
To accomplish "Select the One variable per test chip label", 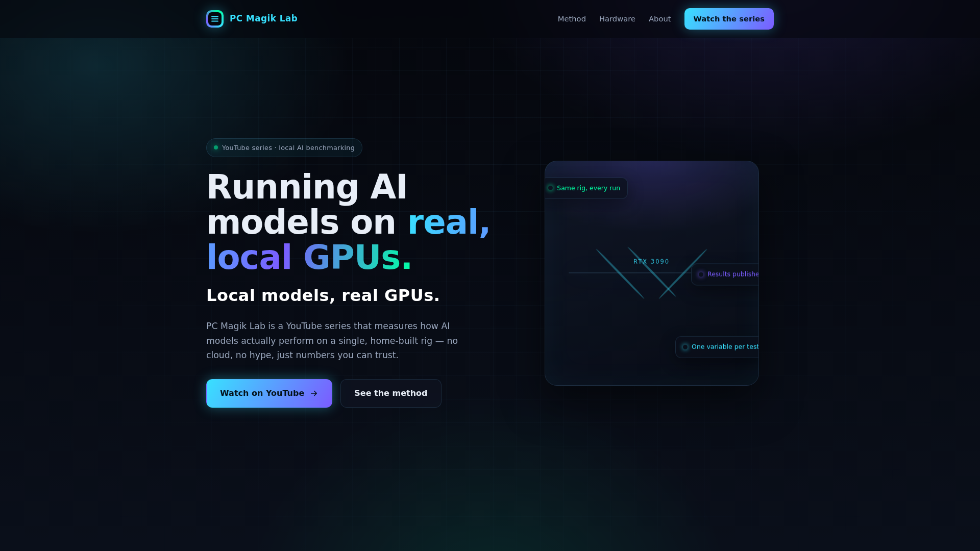I will click(725, 347).
